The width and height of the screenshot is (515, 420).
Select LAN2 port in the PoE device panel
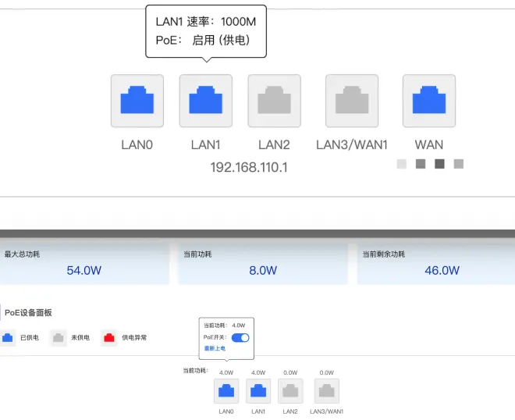point(290,390)
